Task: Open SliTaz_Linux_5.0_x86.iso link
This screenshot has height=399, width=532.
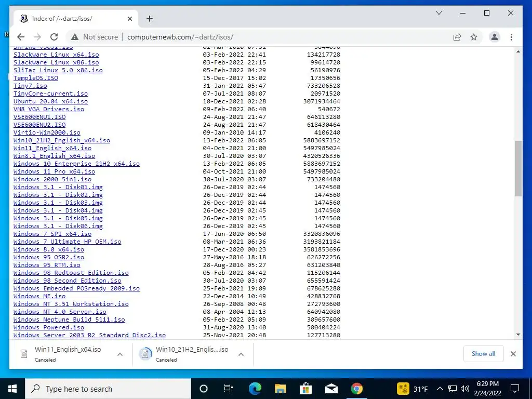Action: [x=58, y=70]
